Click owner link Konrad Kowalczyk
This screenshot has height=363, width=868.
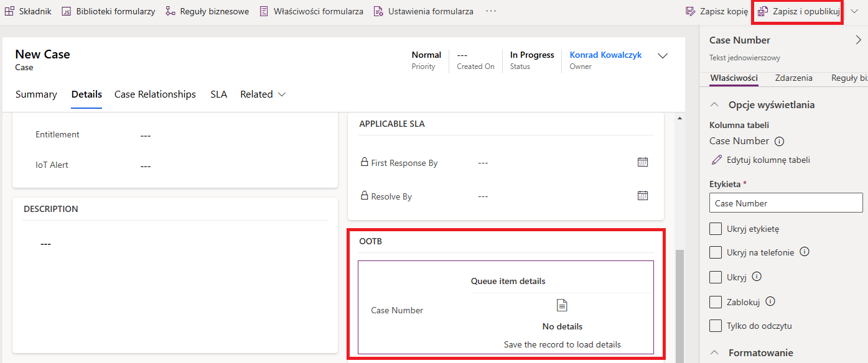pos(605,55)
